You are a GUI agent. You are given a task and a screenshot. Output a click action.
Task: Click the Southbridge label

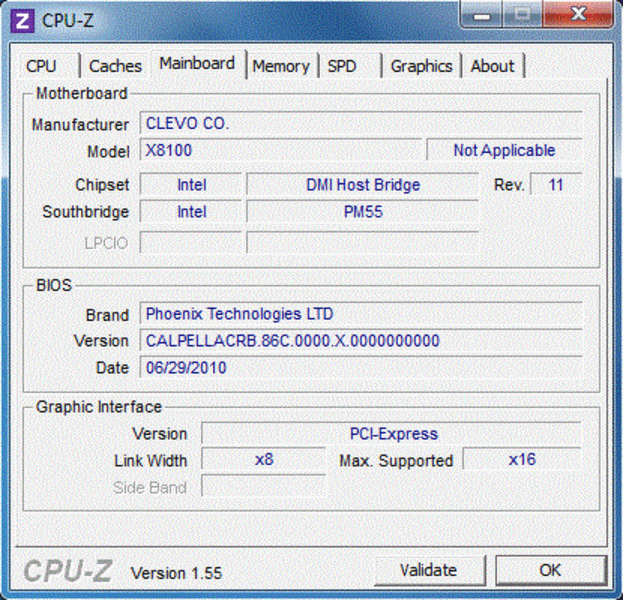86,212
